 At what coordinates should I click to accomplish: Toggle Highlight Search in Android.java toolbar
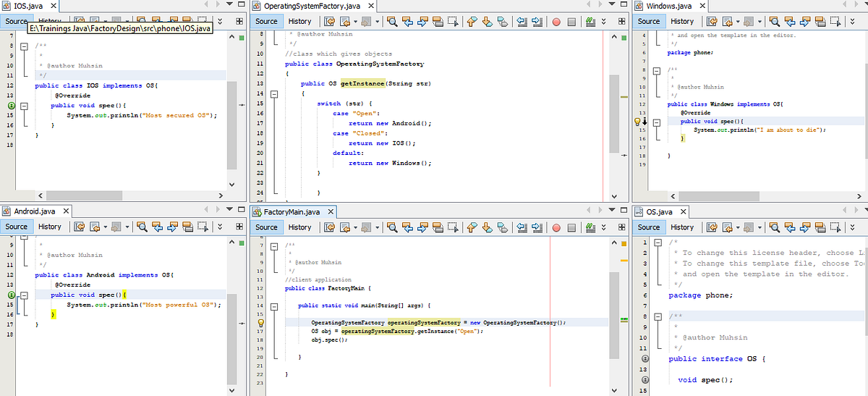pyautogui.click(x=188, y=227)
